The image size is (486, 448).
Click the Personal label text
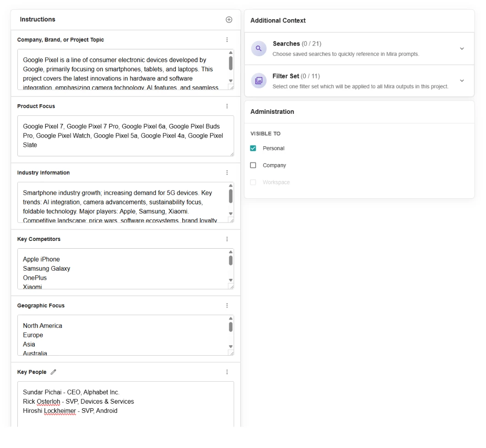tap(273, 148)
